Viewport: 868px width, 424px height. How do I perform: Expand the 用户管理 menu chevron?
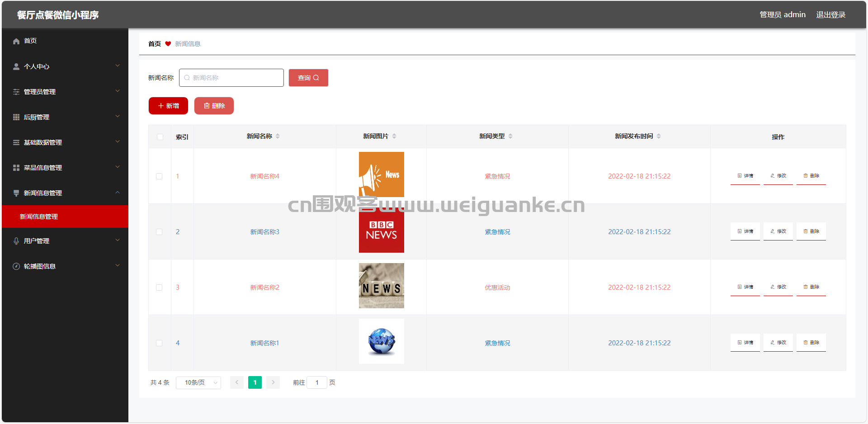(118, 240)
